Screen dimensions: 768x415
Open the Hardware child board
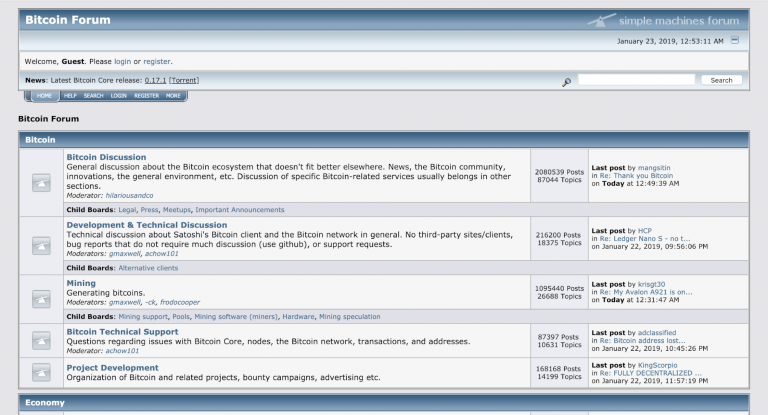[x=298, y=317]
